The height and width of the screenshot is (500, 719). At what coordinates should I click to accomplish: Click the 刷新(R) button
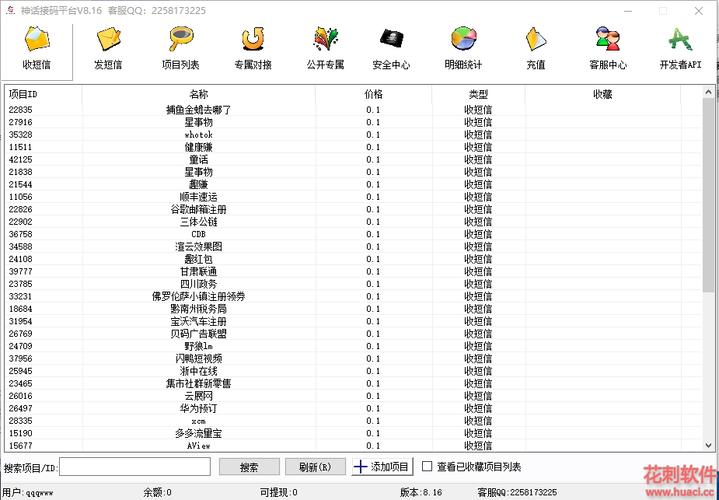[315, 467]
